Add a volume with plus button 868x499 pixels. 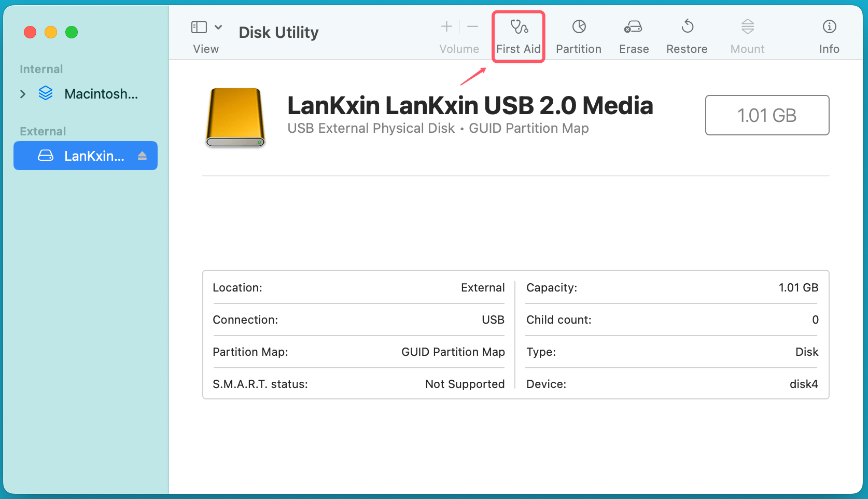click(446, 26)
